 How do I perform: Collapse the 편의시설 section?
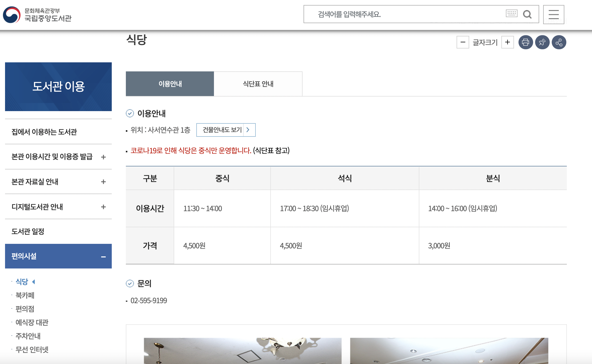(103, 257)
